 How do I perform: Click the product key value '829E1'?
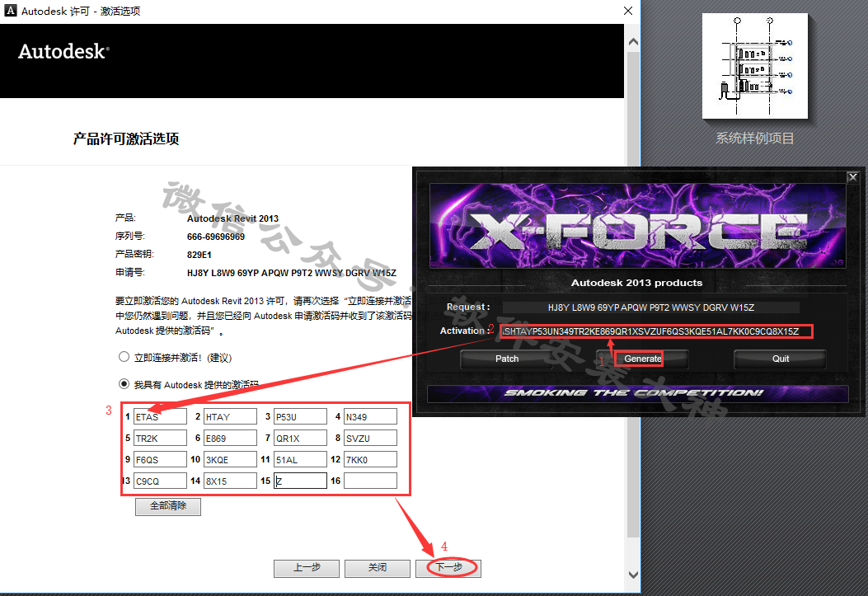(x=199, y=255)
